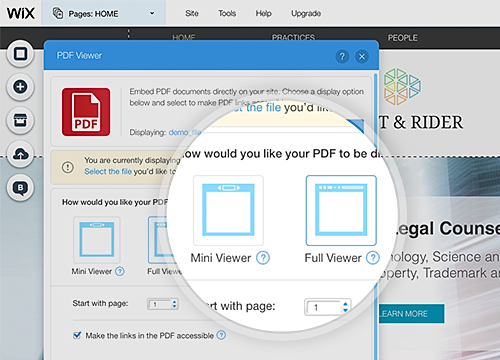The image size is (500, 360).
Task: Choose small Mini Viewer thumbnail in dialog
Action: (x=97, y=240)
